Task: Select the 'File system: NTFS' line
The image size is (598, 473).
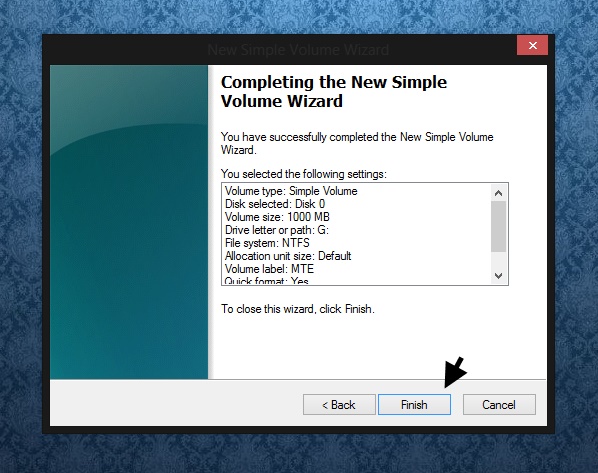Action: pyautogui.click(x=267, y=243)
